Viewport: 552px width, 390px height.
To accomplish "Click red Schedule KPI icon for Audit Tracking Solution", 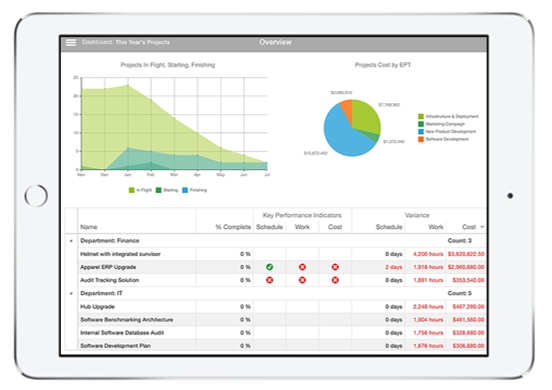I will point(269,280).
